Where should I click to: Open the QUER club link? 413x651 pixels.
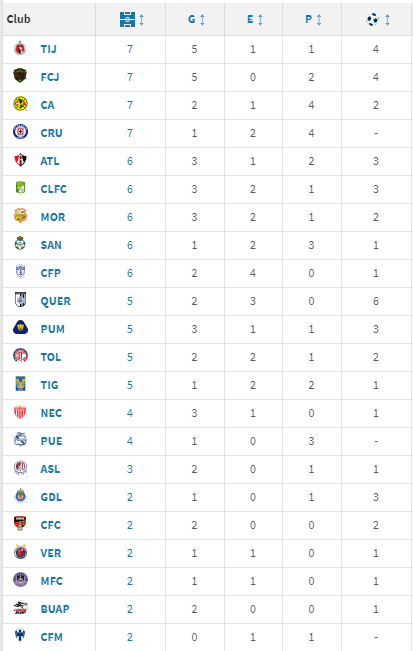[56, 301]
